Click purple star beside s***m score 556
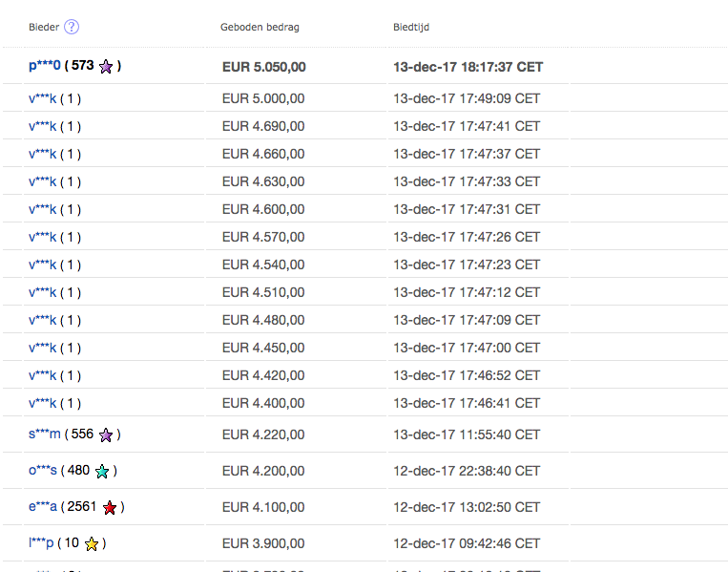 (x=106, y=434)
